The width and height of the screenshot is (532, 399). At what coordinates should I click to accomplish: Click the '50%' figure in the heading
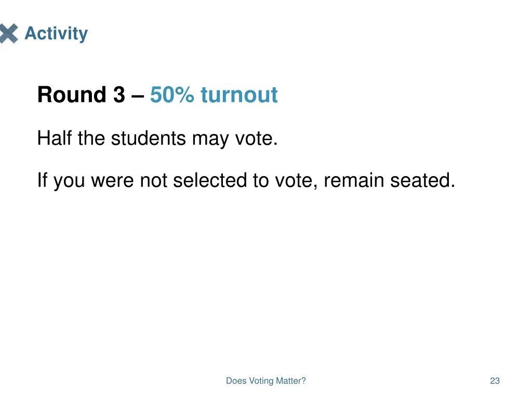(172, 95)
